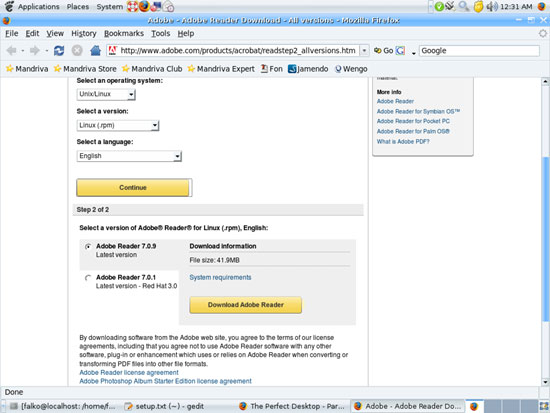Image resolution: width=550 pixels, height=413 pixels.
Task: Open the Mandriva Store bookmark
Action: (x=85, y=69)
